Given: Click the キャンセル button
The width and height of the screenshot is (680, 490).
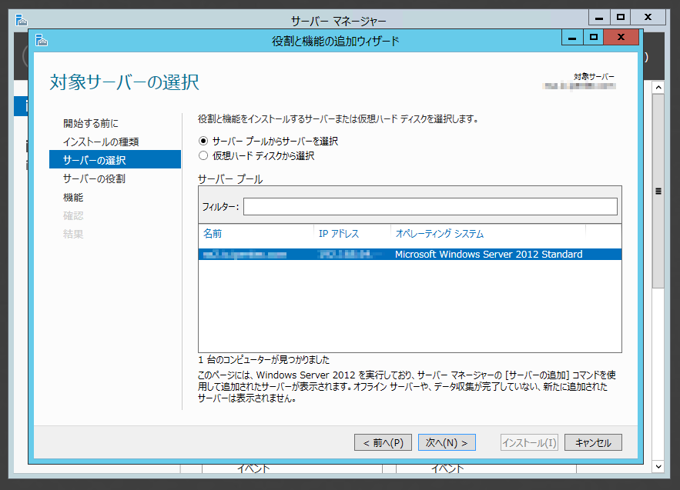Looking at the screenshot, I should [593, 443].
